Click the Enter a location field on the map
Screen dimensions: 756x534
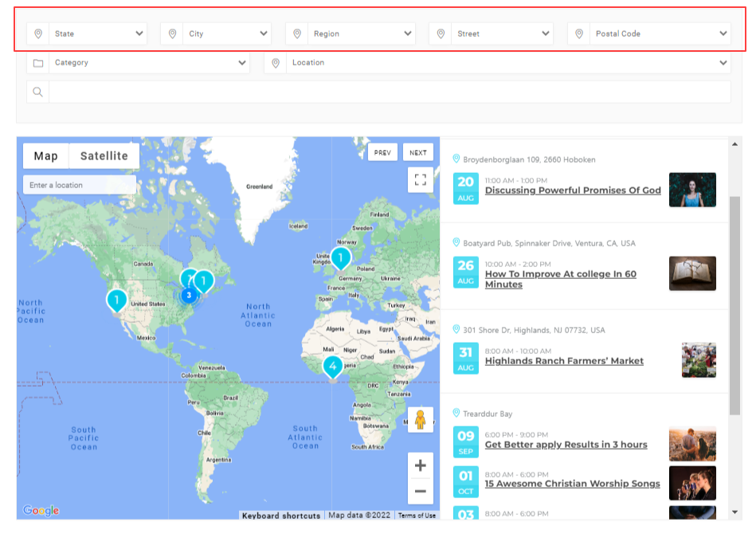pos(79,185)
